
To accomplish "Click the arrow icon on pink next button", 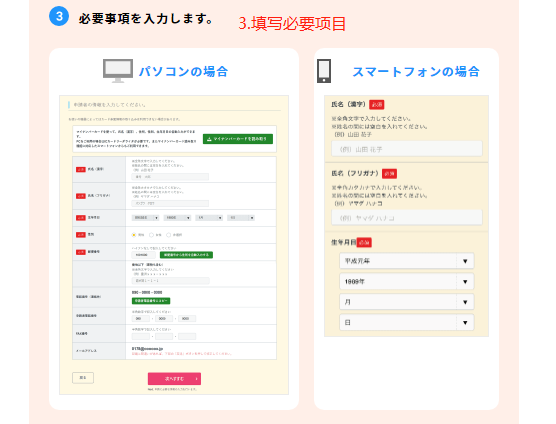I will [196, 379].
